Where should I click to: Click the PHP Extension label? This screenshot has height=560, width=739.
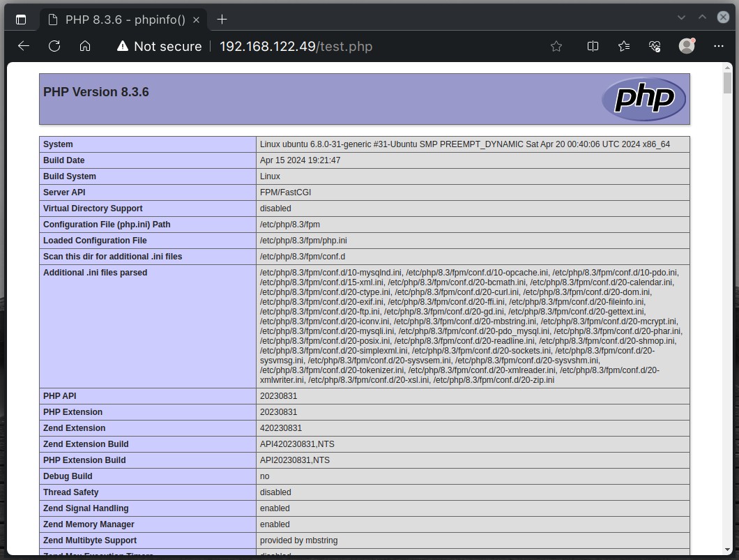click(x=73, y=412)
